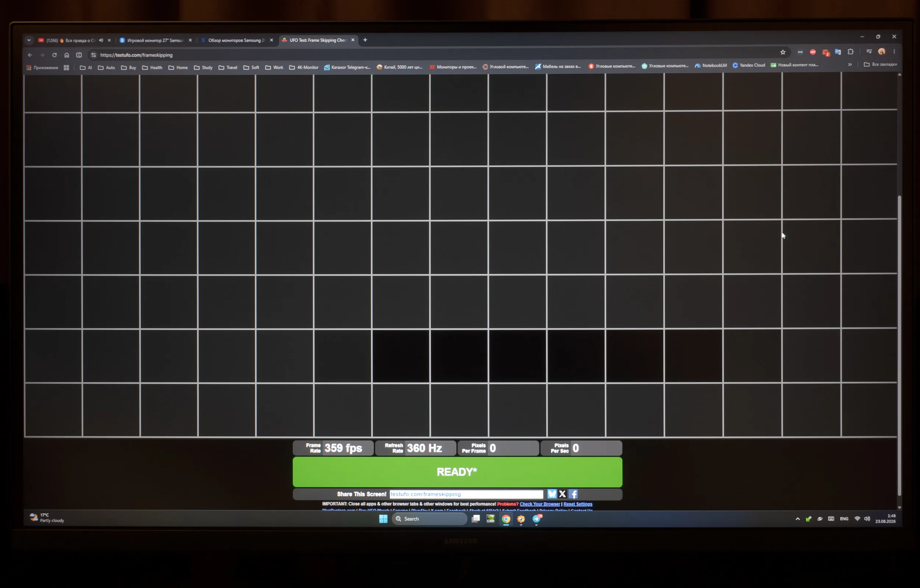Open the Yandex Cloud bookmark
This screenshot has width=920, height=588.
tap(749, 65)
